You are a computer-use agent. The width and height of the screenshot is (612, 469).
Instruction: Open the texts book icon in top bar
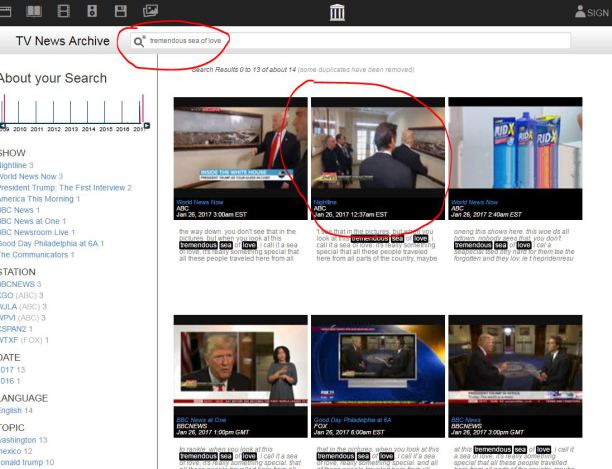[34, 11]
